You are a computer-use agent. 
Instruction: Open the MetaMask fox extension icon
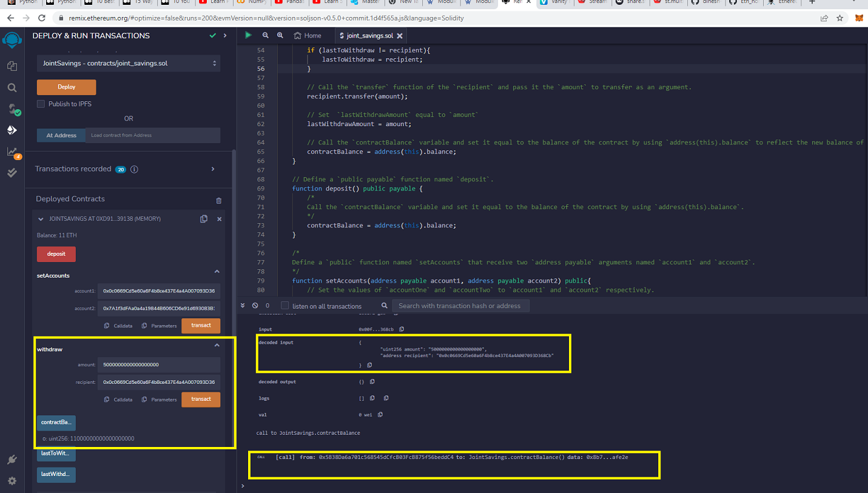tap(859, 18)
